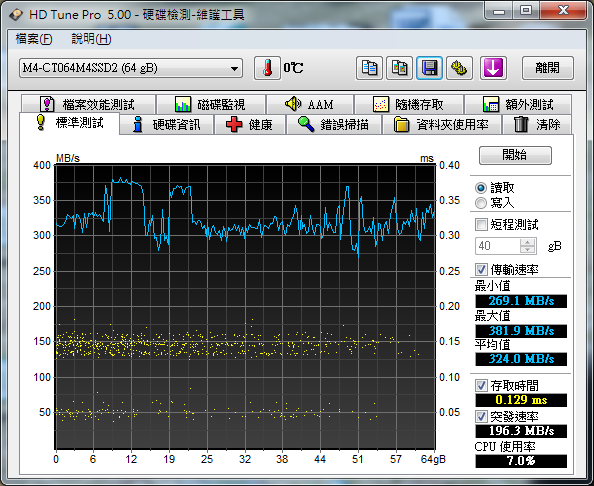The width and height of the screenshot is (594, 486).
Task: Click the 開始 button
Action: point(515,155)
